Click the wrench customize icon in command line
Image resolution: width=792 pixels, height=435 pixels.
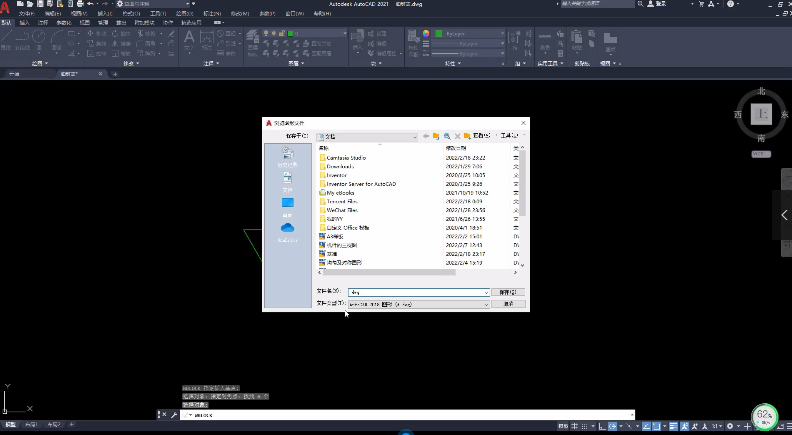tap(174, 415)
